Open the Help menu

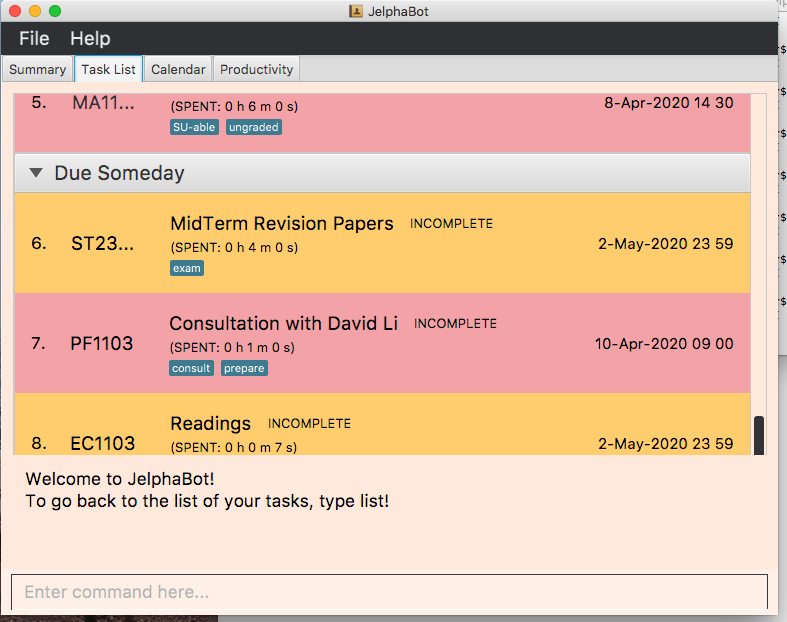(90, 39)
